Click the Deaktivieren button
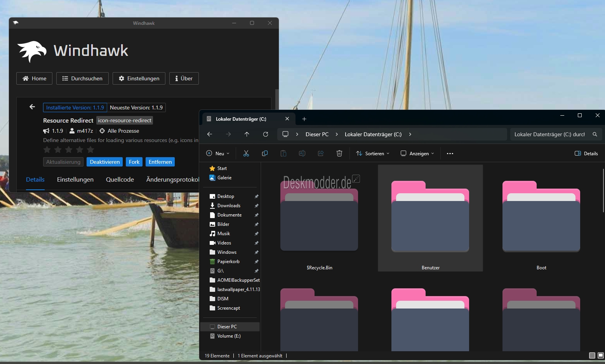The height and width of the screenshot is (364, 605). point(105,162)
